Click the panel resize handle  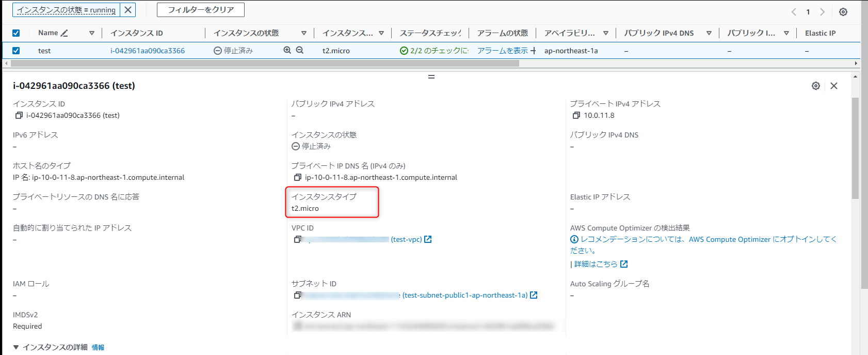click(x=431, y=76)
